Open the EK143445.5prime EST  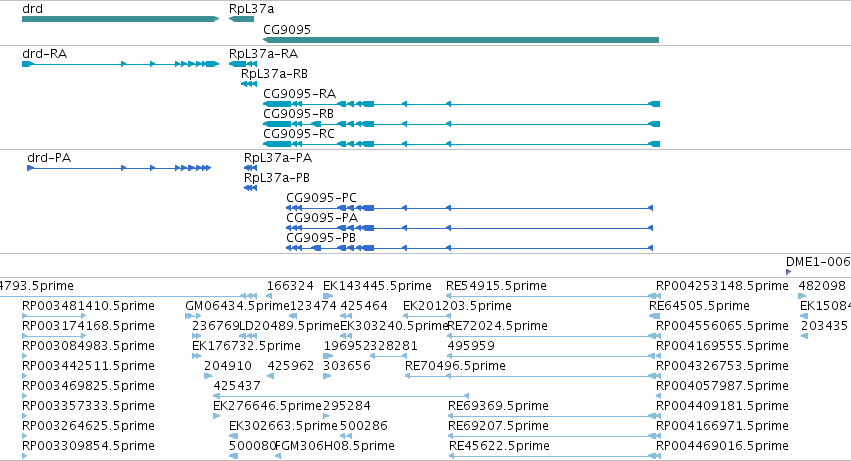point(377,286)
